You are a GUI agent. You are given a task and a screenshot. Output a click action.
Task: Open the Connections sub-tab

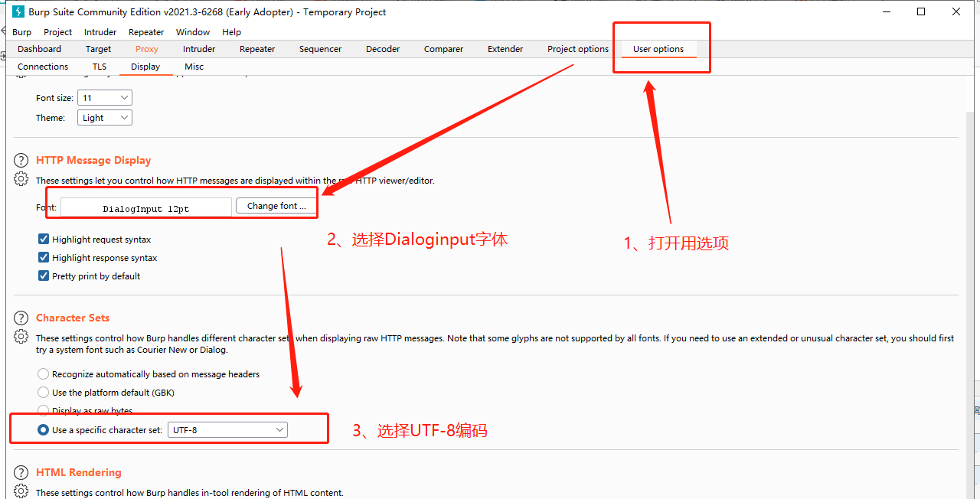43,67
